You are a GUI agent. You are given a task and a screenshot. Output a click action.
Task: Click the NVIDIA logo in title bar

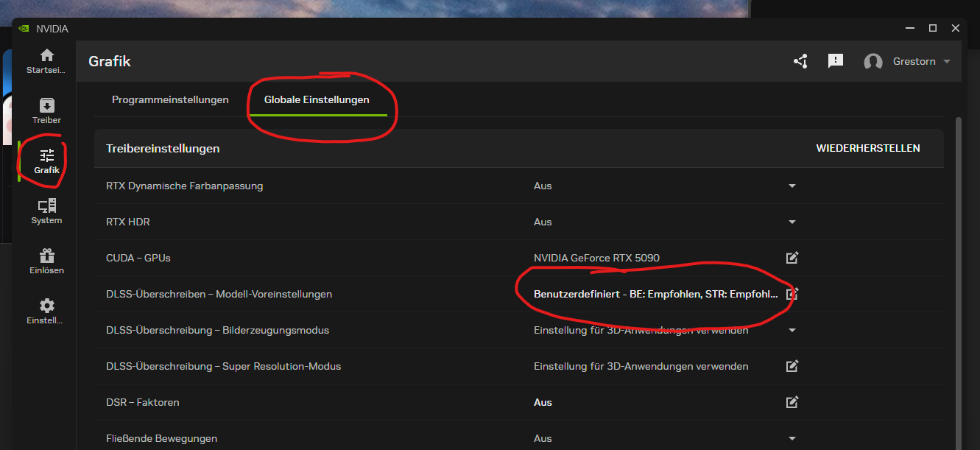pyautogui.click(x=24, y=29)
